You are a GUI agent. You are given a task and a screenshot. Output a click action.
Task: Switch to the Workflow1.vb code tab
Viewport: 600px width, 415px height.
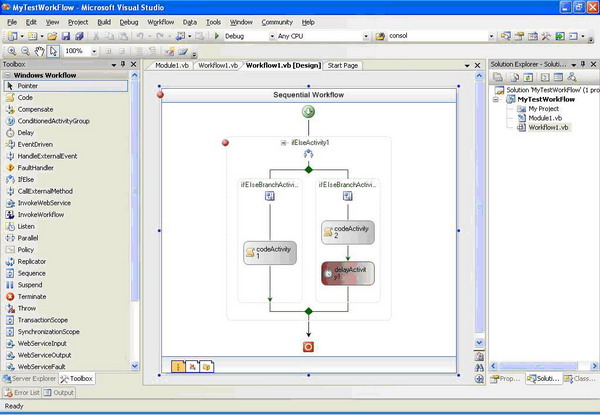(218, 65)
